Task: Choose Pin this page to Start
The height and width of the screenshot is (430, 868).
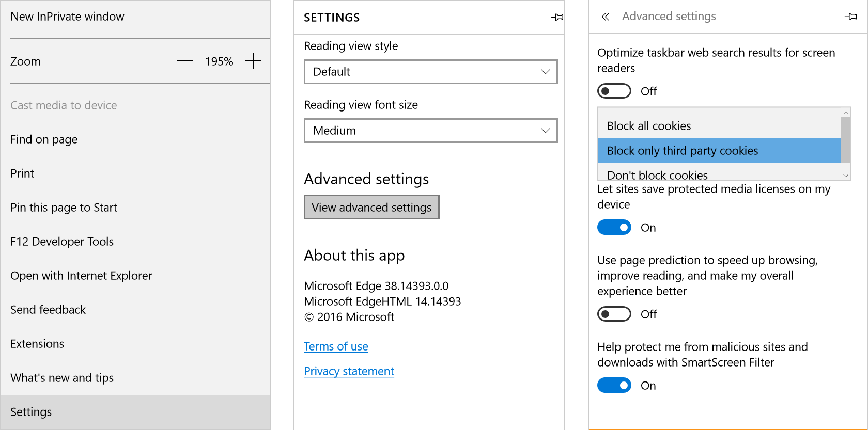Action: click(135, 208)
